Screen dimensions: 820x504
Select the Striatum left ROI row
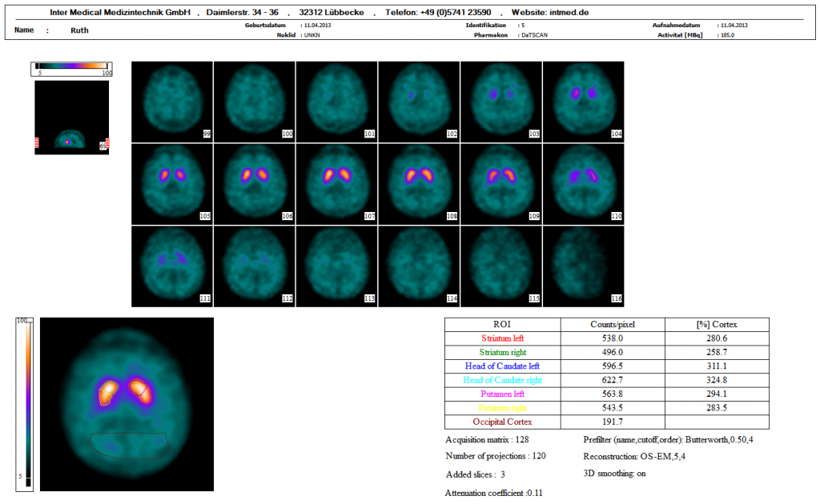[501, 338]
